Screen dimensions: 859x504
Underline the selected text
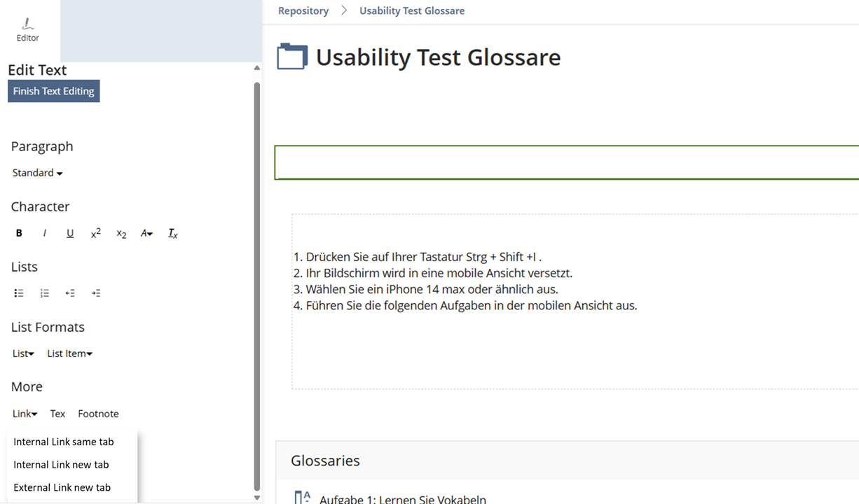[x=70, y=233]
